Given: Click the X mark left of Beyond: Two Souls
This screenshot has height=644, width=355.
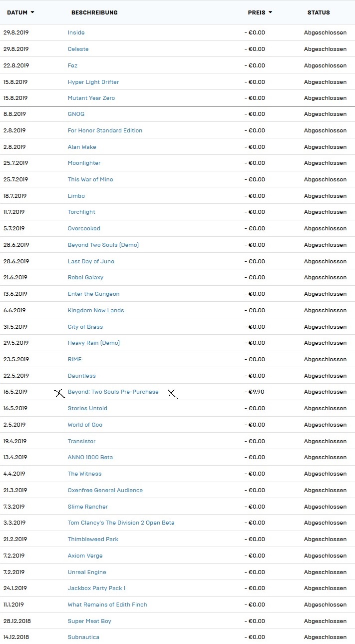Looking at the screenshot, I should [x=59, y=393].
